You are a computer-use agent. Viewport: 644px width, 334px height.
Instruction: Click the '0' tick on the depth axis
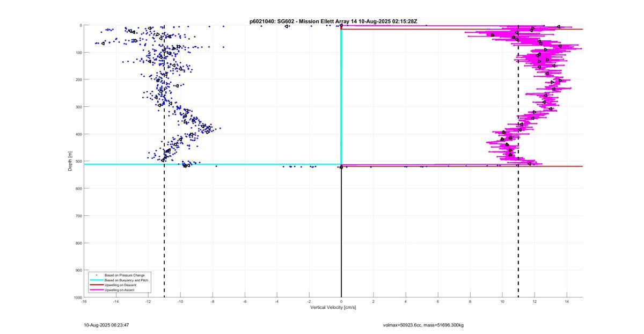pyautogui.click(x=80, y=25)
